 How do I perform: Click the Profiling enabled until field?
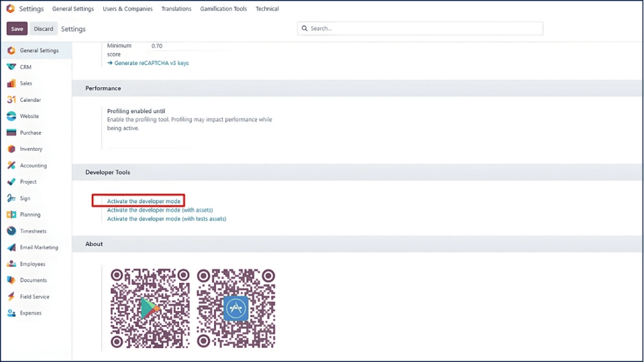pyautogui.click(x=149, y=144)
